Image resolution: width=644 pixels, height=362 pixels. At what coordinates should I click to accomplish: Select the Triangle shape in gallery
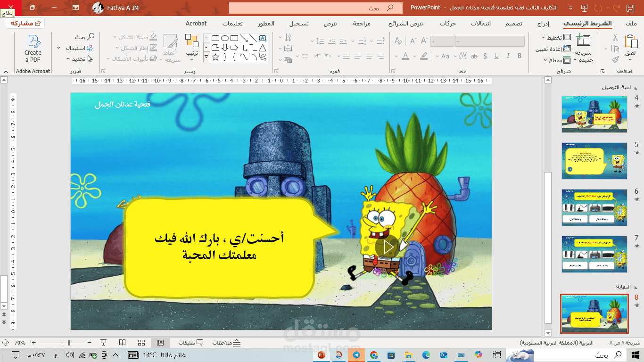coord(263,48)
